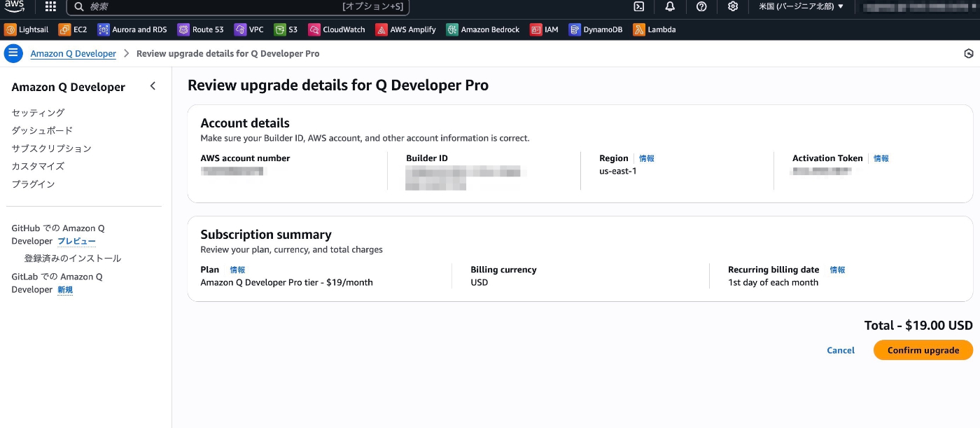Open the Amazon Q icon at breadcrumb right
Screen dimensions: 980x428
969,53
